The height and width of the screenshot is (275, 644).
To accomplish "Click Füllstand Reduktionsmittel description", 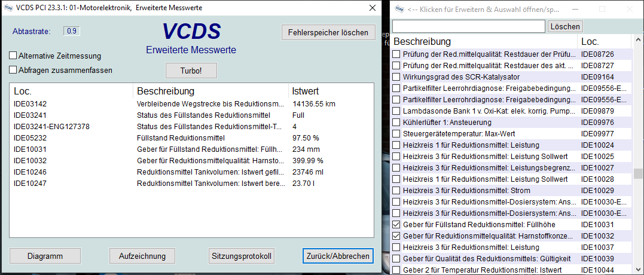I will point(181,138).
